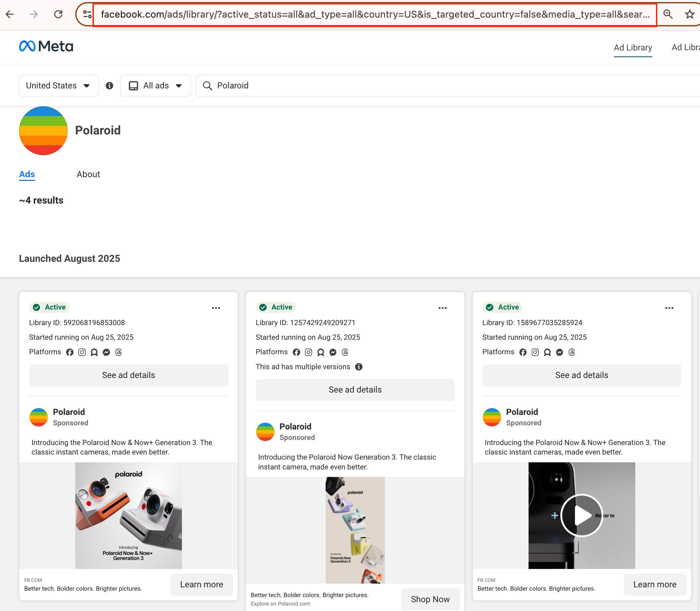Expand the All ads filter dropdown
This screenshot has width=700, height=611.
coord(155,86)
